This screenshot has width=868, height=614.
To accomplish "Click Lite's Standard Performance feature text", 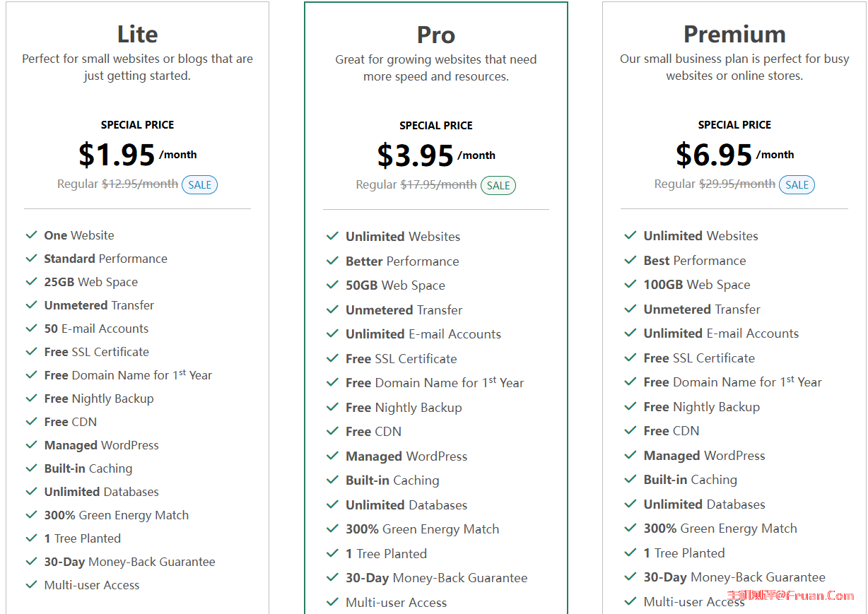I will point(105,259).
